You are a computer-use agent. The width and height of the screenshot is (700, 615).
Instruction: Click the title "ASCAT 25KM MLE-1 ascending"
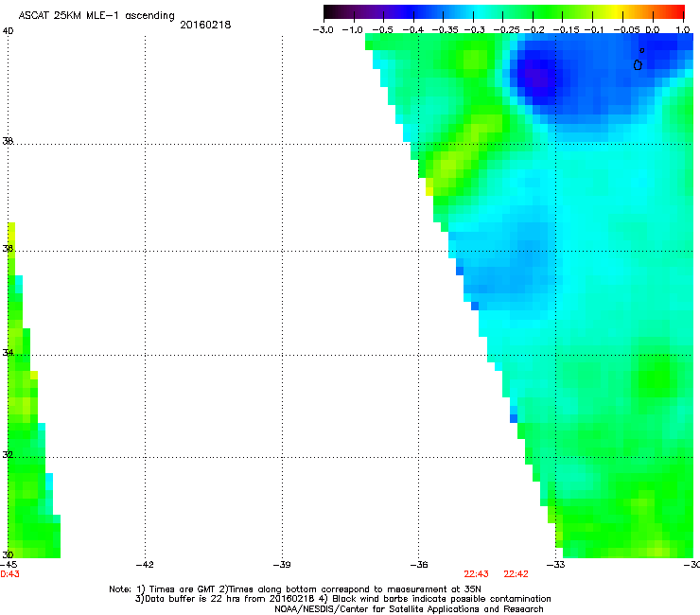click(96, 16)
